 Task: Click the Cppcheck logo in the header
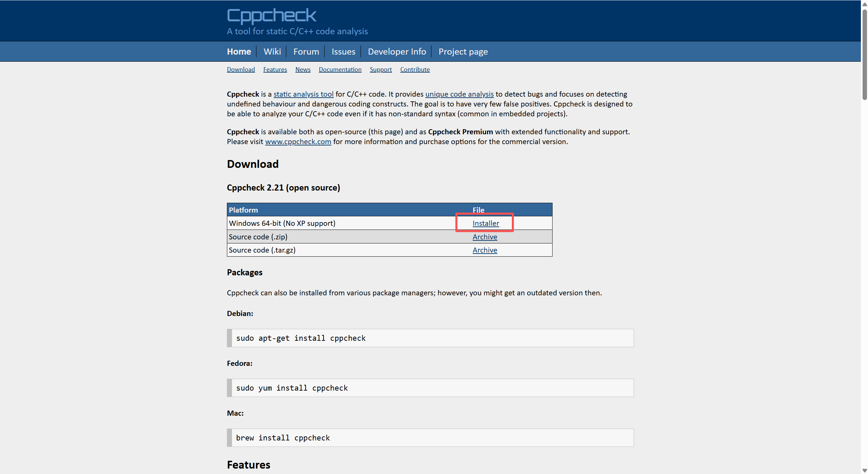tap(271, 16)
